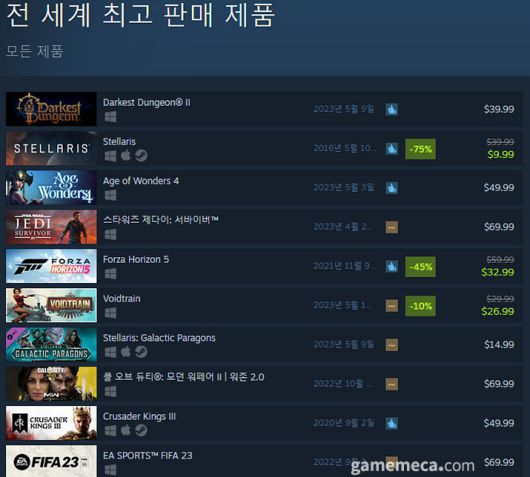530x477 pixels.
Task: Open the Age of Wonders 4 title
Action: (x=141, y=181)
